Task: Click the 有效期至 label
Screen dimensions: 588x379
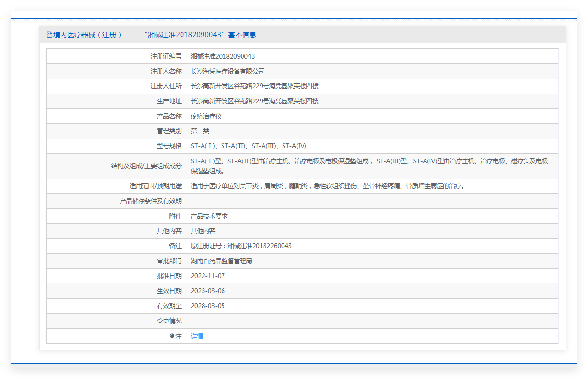Action: (169, 306)
